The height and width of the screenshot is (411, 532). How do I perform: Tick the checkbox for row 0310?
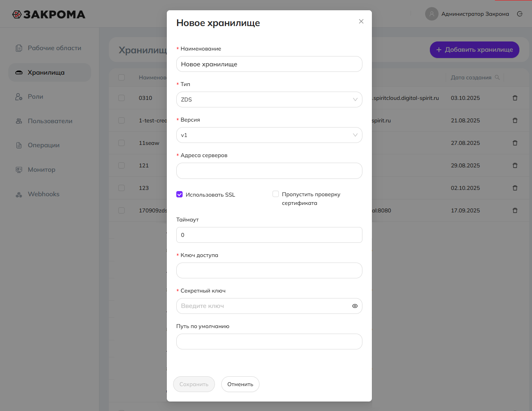(121, 98)
